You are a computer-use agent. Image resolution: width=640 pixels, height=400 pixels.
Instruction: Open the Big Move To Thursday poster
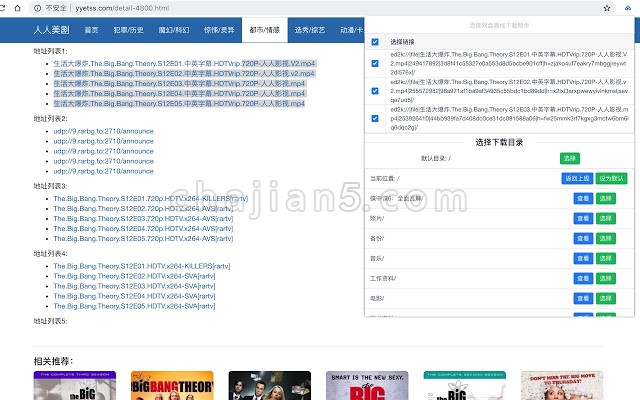[562, 385]
